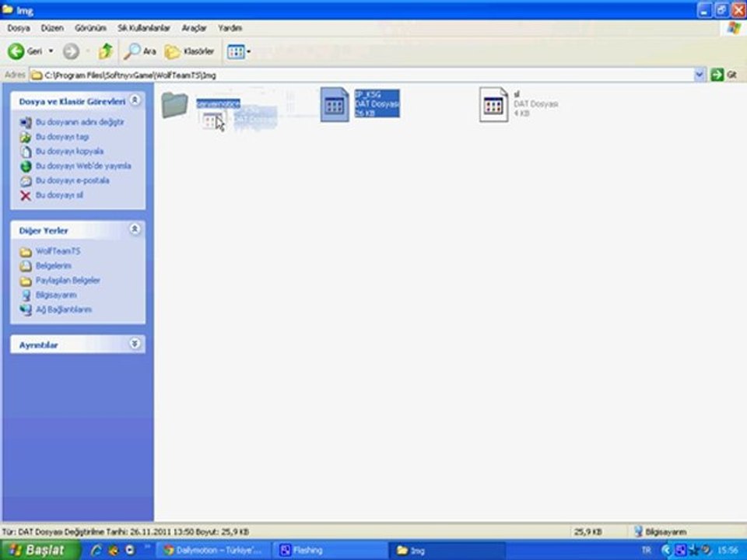This screenshot has height=560, width=747.
Task: Expand the address bar dropdown list
Action: 700,75
